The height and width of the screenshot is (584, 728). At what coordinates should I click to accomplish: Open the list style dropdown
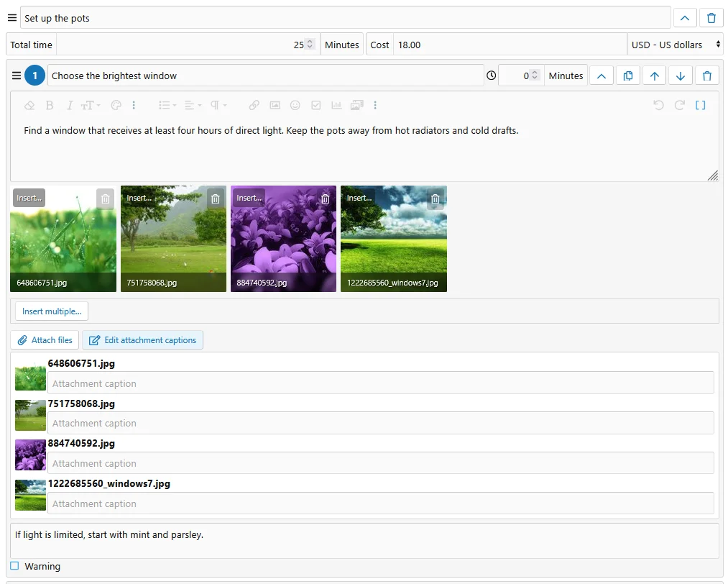pyautogui.click(x=167, y=106)
